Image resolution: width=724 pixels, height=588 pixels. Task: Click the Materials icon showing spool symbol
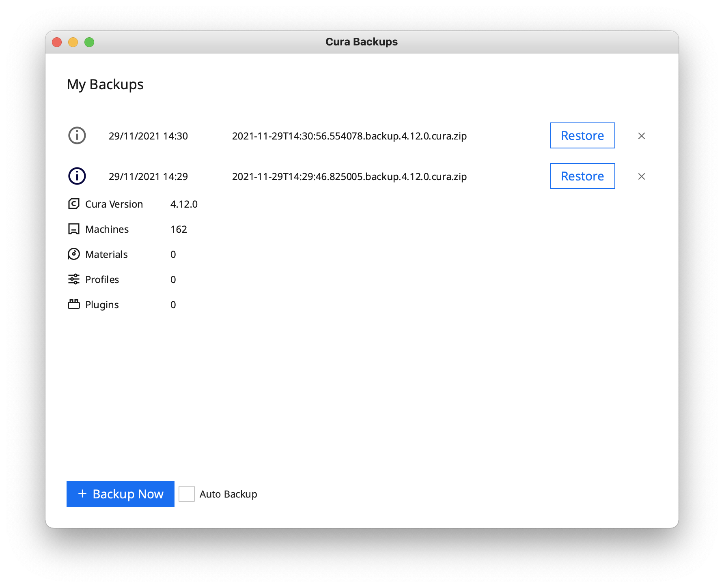pyautogui.click(x=74, y=254)
